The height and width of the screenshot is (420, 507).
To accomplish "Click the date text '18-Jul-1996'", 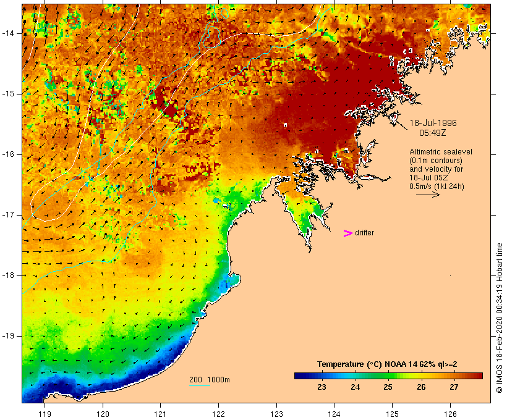I will pyautogui.click(x=433, y=123).
